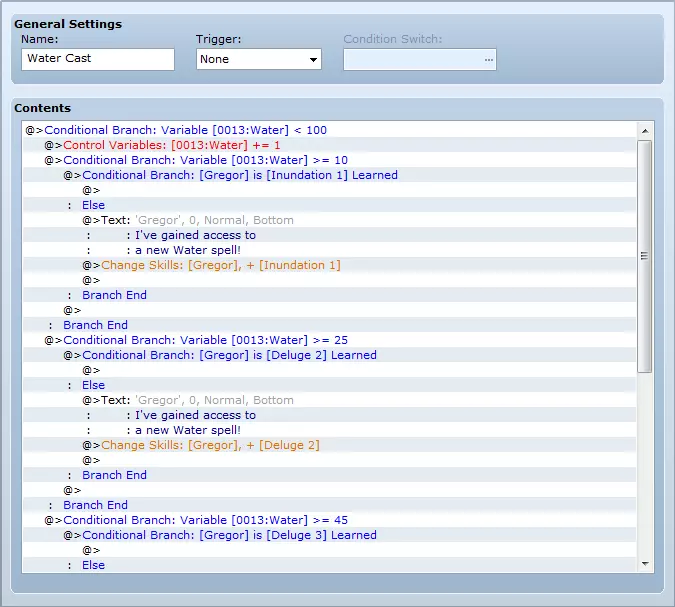Viewport: 675px width, 607px height.
Task: Select the empty command line under Deluge 3 Learned
Action: pos(330,550)
